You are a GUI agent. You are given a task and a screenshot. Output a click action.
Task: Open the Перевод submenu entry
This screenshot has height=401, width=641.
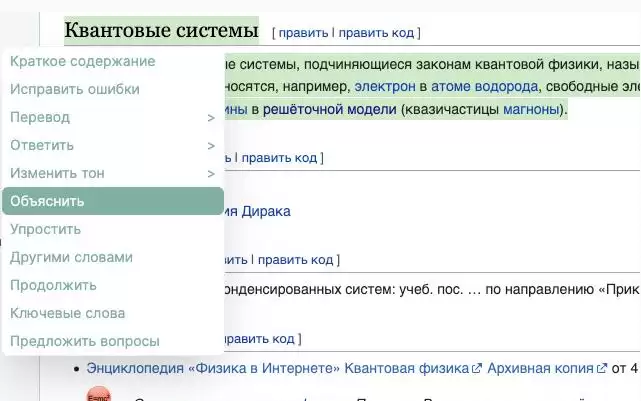113,117
